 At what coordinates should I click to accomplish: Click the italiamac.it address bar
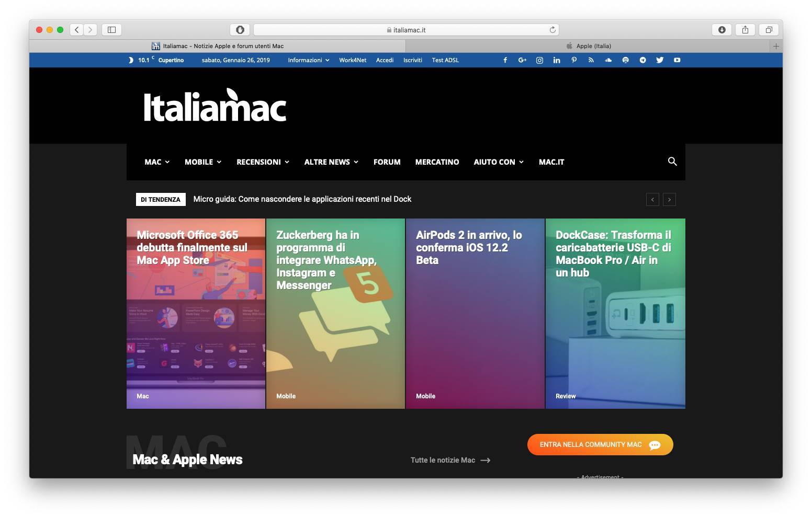pos(406,30)
